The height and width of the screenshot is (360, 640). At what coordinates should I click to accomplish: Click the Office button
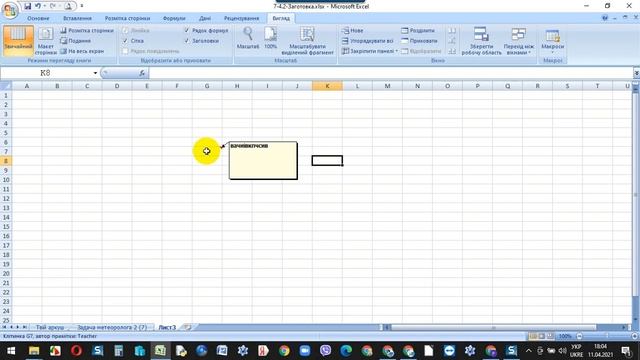[9, 10]
